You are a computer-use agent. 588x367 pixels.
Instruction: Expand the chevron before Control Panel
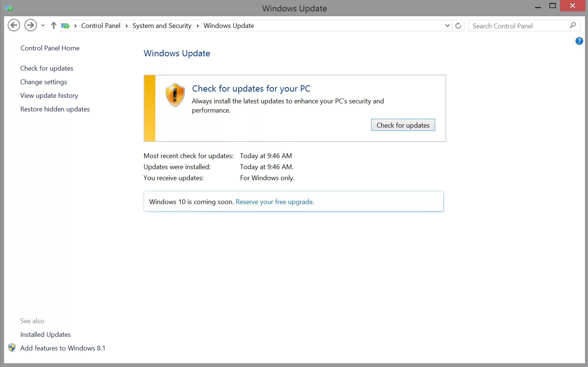[x=75, y=26]
